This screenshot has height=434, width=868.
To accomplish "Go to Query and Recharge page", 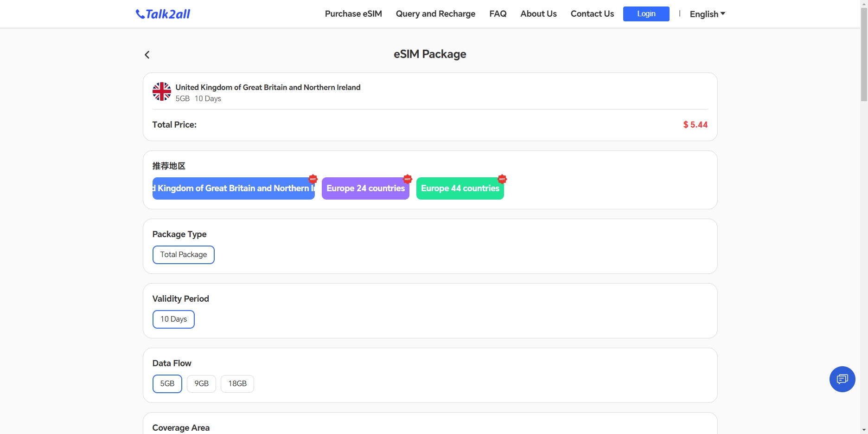I will (435, 14).
